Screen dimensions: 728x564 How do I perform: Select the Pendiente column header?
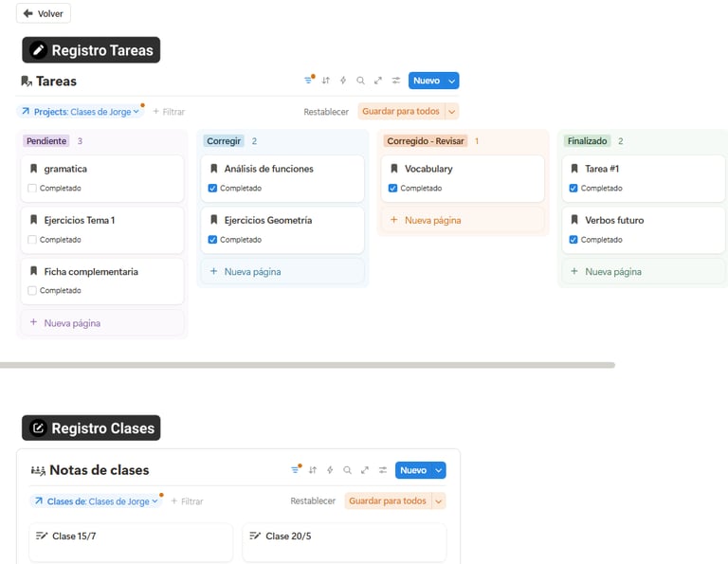(x=45, y=141)
